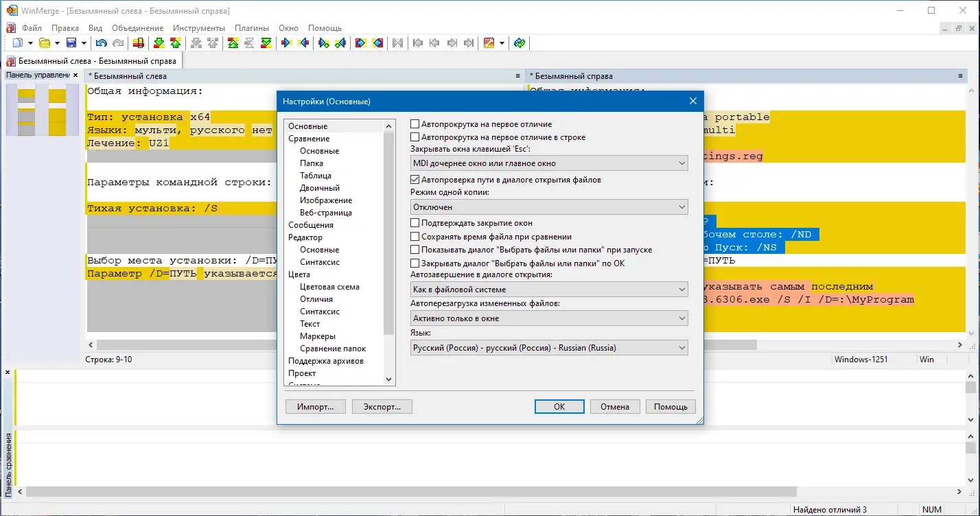Open the Объединение menu
The image size is (980, 516).
[x=138, y=28]
